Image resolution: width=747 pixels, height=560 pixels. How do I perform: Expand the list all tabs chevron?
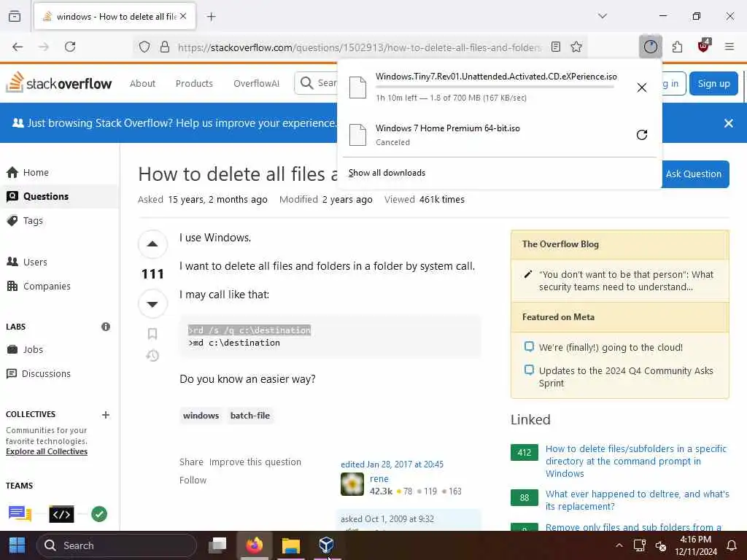pyautogui.click(x=603, y=16)
